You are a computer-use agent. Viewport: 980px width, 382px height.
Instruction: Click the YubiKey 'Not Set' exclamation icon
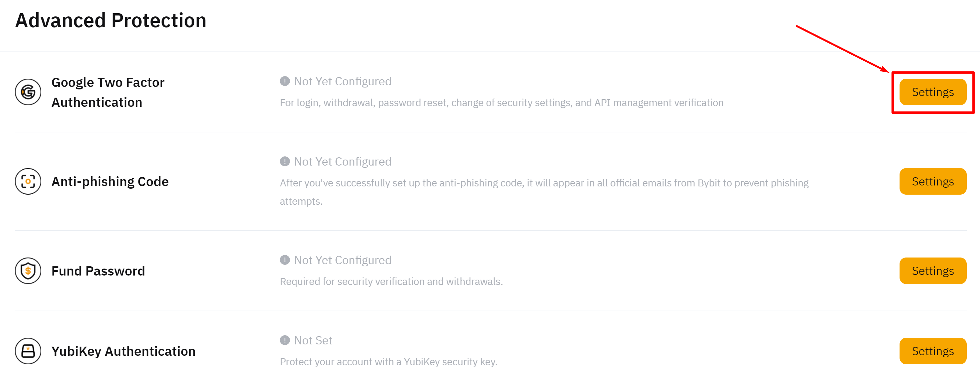tap(285, 340)
